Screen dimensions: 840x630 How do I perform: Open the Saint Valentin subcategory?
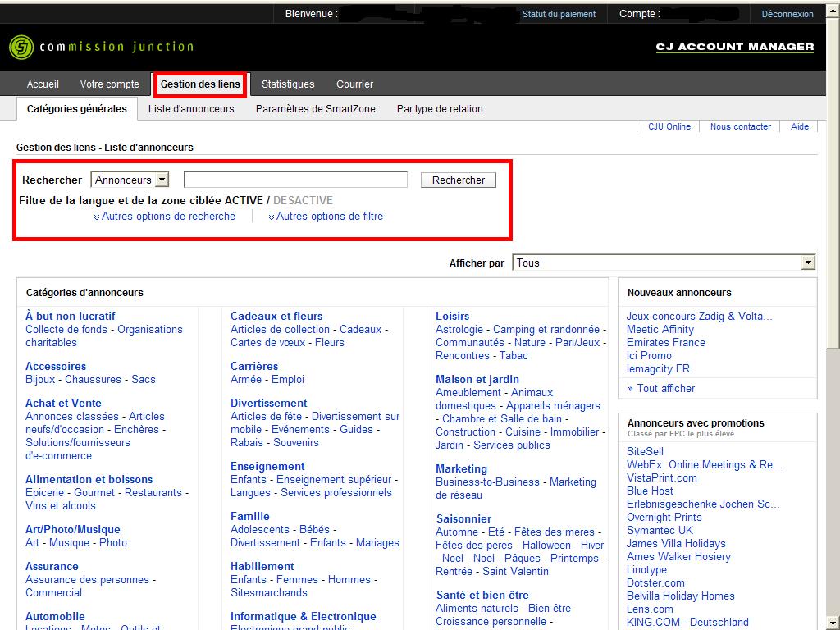pos(515,571)
